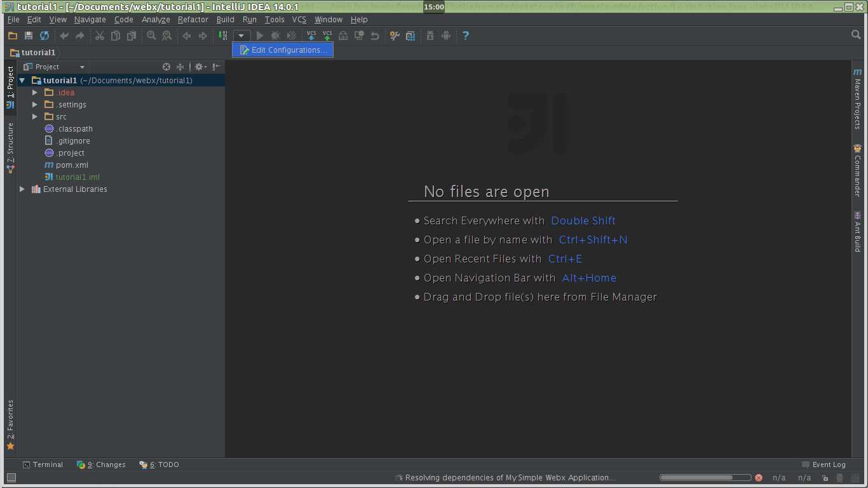Expand the src folder
The image size is (868, 488).
[x=35, y=117]
